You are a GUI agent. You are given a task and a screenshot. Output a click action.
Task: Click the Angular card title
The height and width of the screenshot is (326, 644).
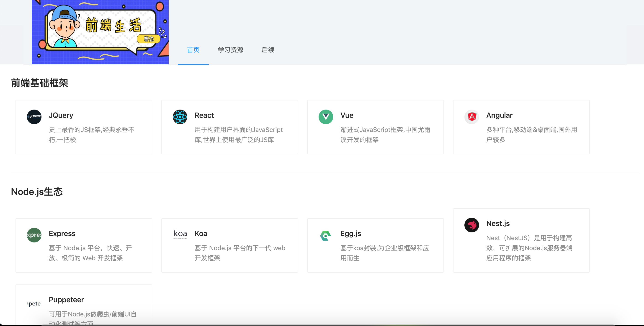[x=499, y=115]
